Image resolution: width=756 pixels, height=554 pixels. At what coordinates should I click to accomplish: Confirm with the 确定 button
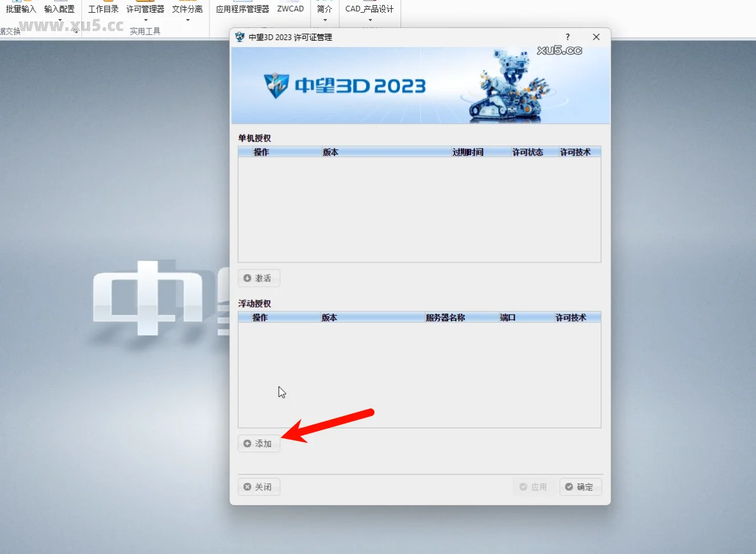(580, 487)
